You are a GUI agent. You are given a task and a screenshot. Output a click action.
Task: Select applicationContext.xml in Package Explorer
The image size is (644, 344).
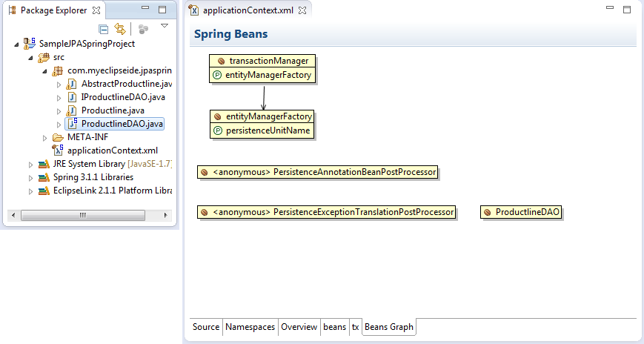[113, 150]
